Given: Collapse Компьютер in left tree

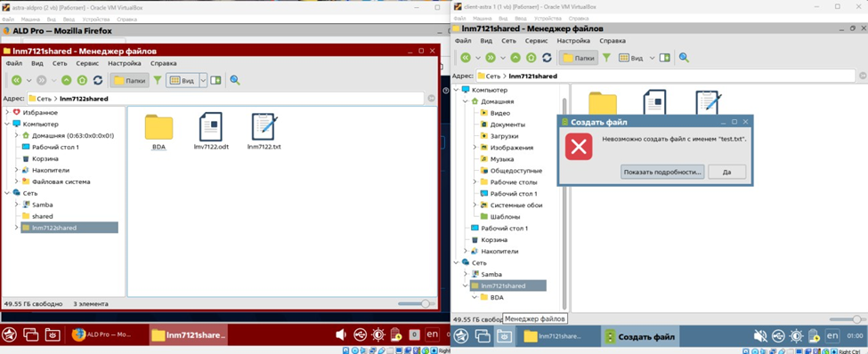Looking at the screenshot, I should point(6,124).
